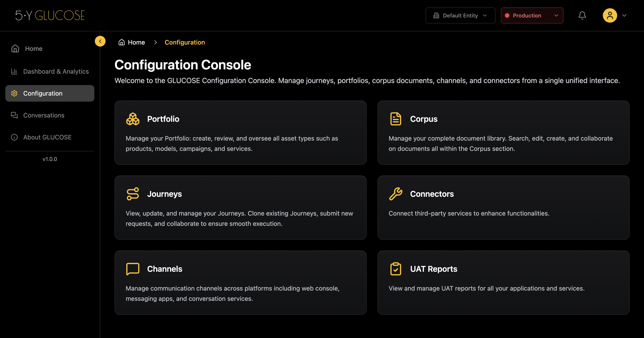Collapse the sidebar with yellow arrow

point(100,41)
